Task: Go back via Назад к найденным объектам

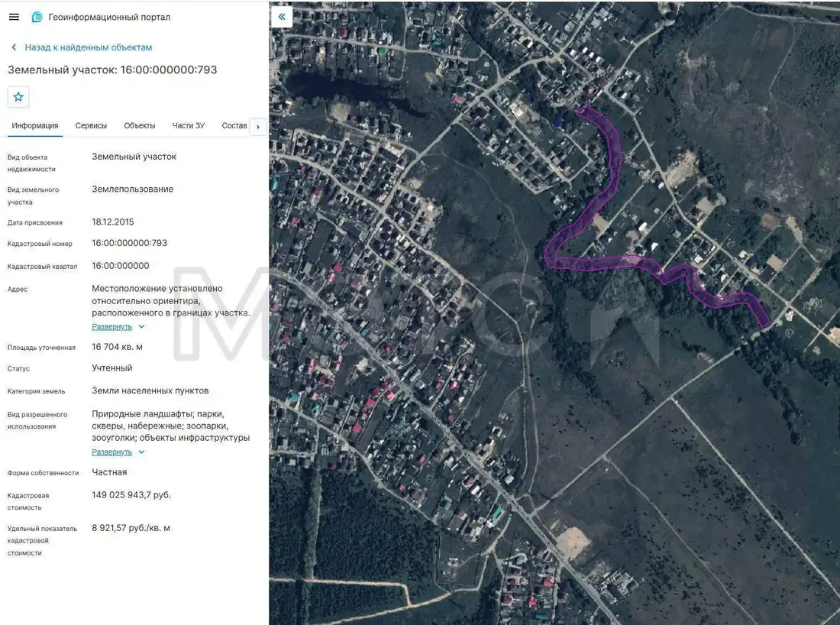Action: tap(89, 47)
